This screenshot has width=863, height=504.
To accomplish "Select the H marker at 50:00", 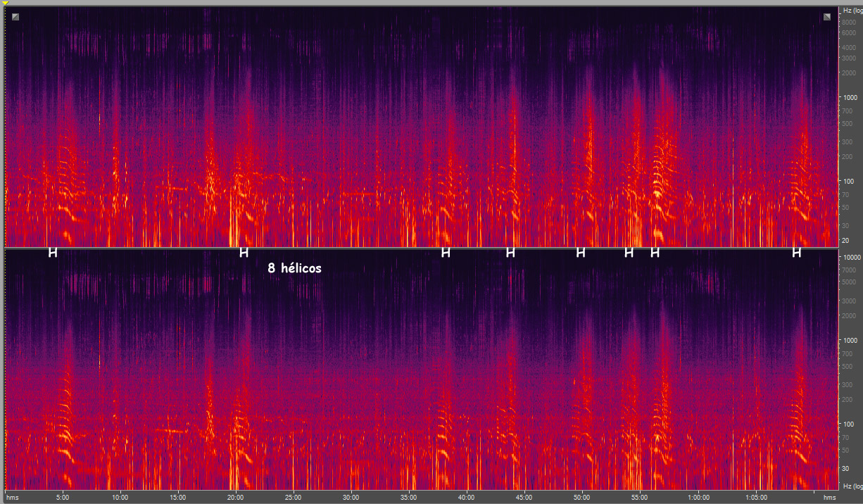I will (580, 253).
